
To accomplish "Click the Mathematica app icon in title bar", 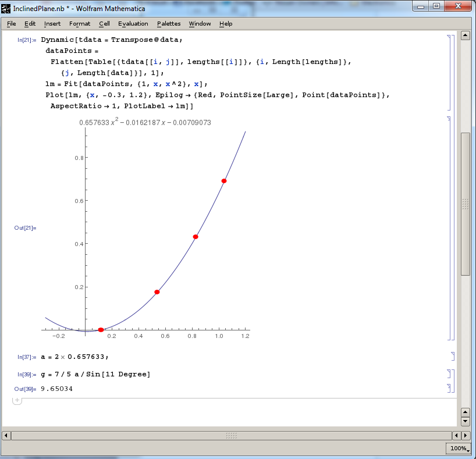I will 6,9.
